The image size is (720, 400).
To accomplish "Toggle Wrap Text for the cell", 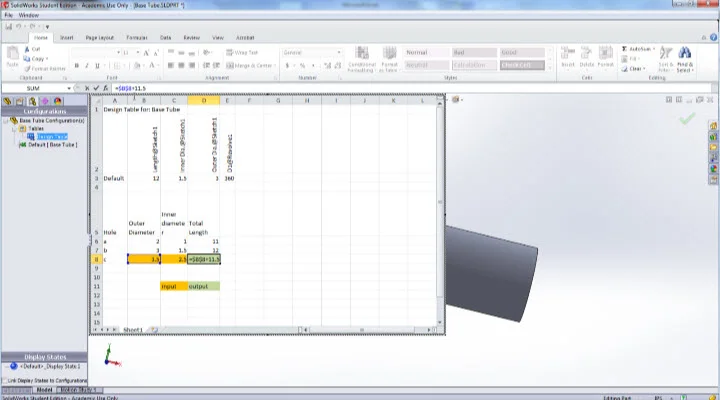I will tap(243, 52).
